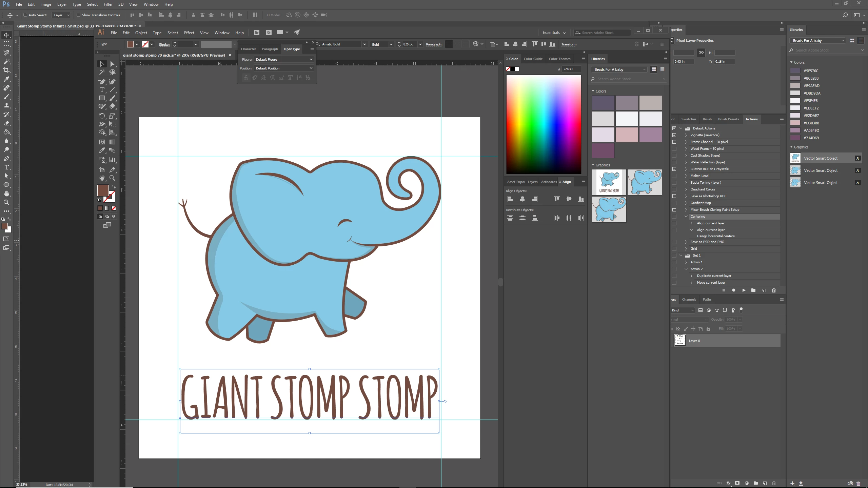Select Illustrator's Rectangle tool
The height and width of the screenshot is (488, 868).
click(x=102, y=98)
